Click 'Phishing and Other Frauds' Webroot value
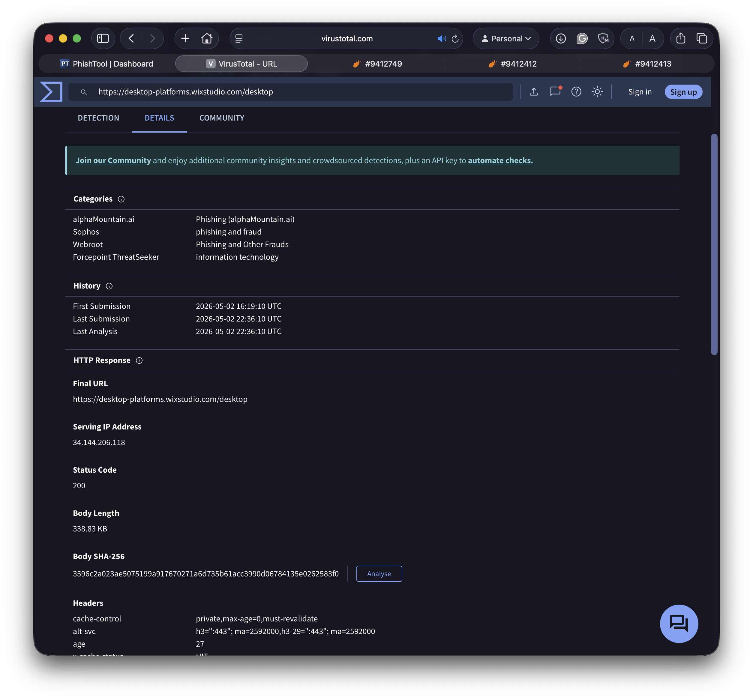Image resolution: width=753 pixels, height=700 pixels. click(x=242, y=244)
